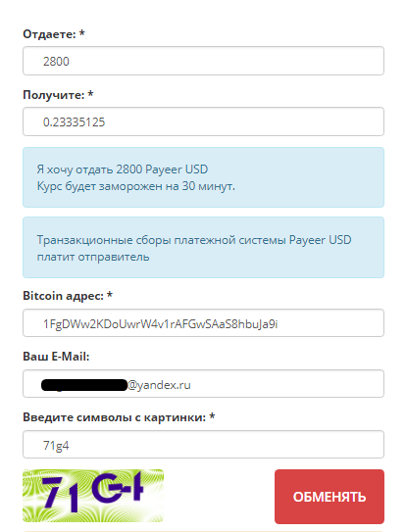Click the "Я хочу отдать 2800 Payeer USD" text

(x=123, y=169)
